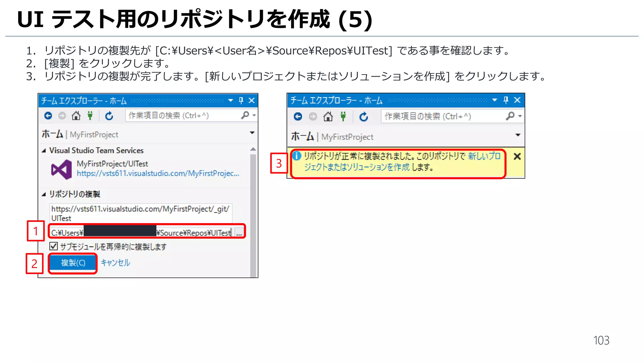Collapse リポジトリの複製 section
The width and height of the screenshot is (644, 362).
(x=44, y=195)
